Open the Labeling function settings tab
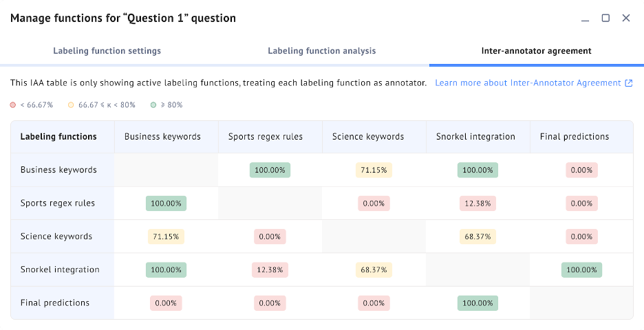The height and width of the screenshot is (330, 644). tap(107, 51)
